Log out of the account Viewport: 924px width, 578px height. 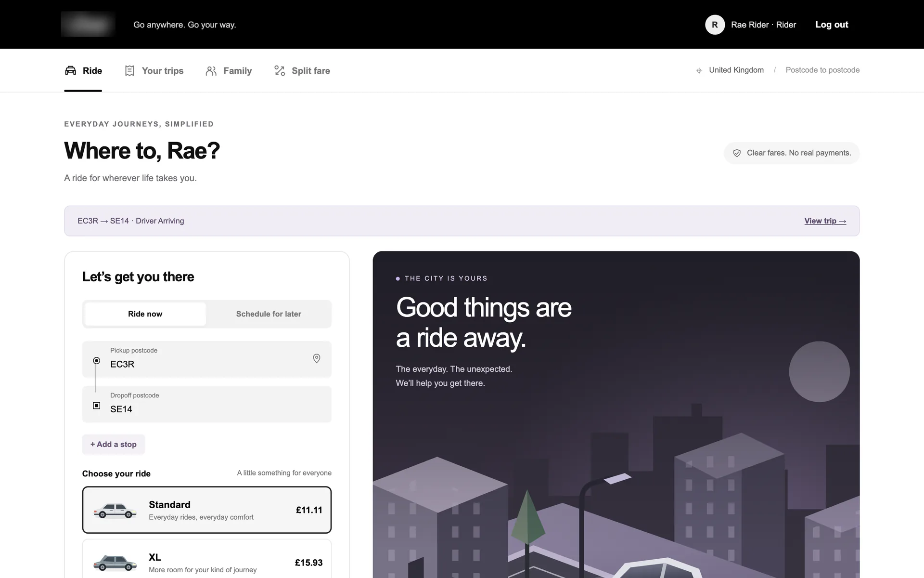(832, 25)
